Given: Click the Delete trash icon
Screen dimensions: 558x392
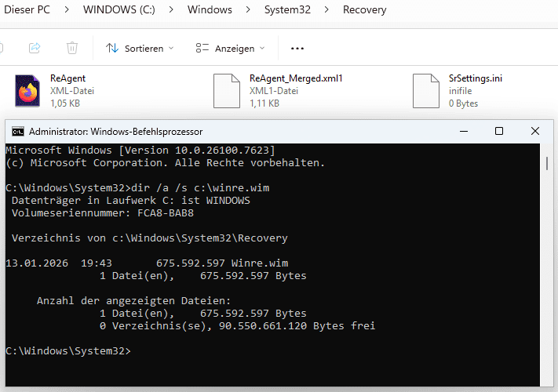Looking at the screenshot, I should [72, 48].
